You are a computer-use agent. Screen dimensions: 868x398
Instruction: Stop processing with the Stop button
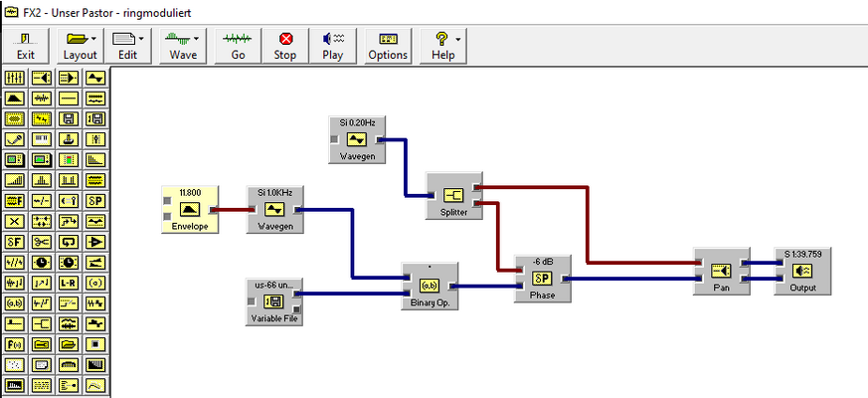tap(285, 46)
